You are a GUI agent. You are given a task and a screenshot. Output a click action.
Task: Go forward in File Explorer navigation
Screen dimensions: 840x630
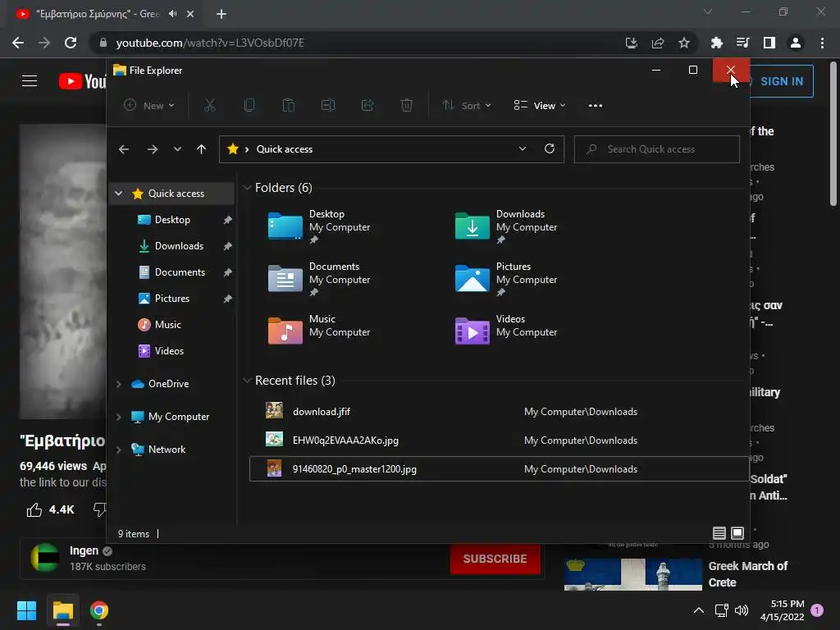pos(152,149)
